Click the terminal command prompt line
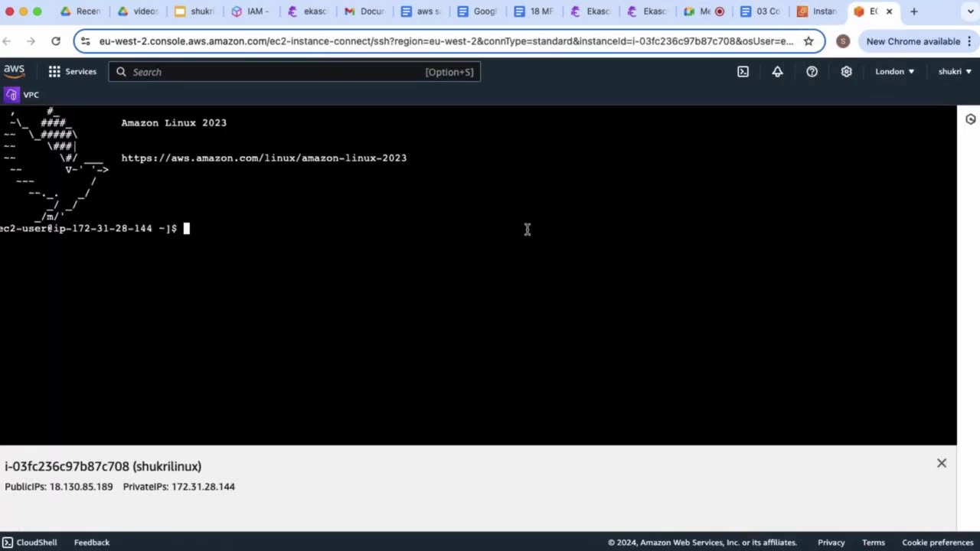Image resolution: width=980 pixels, height=551 pixels. click(93, 228)
